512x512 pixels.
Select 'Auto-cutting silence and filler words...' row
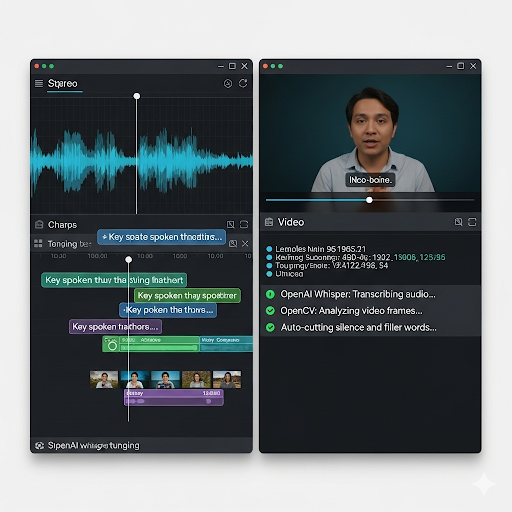pos(370,327)
